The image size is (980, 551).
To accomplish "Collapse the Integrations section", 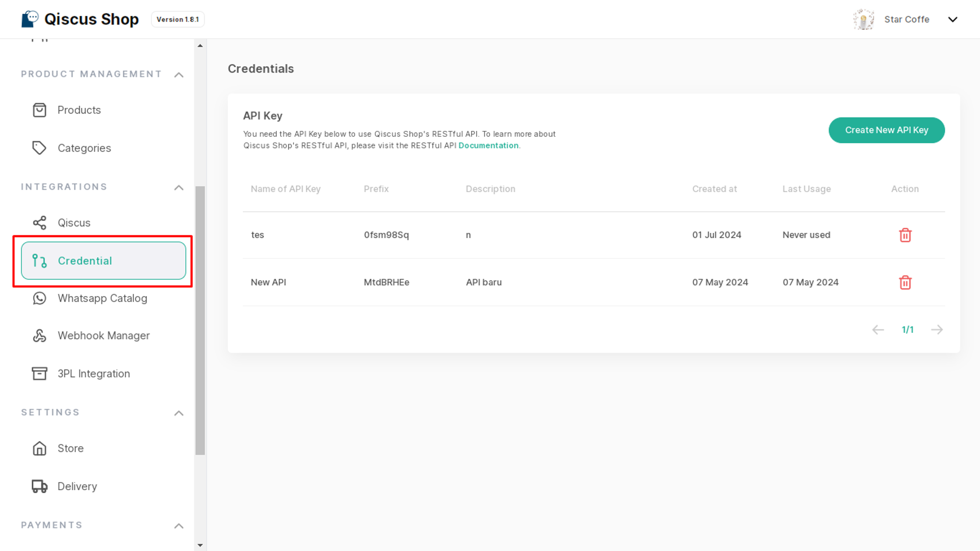I will (x=179, y=188).
